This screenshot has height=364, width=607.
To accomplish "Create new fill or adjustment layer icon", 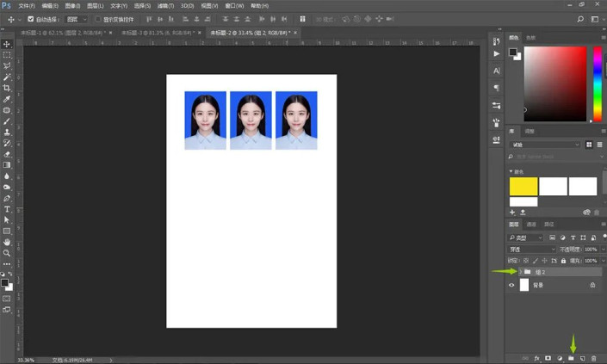I will (560, 358).
